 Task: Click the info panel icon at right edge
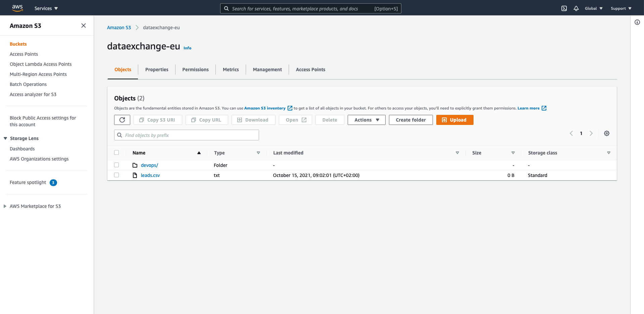pos(637,22)
